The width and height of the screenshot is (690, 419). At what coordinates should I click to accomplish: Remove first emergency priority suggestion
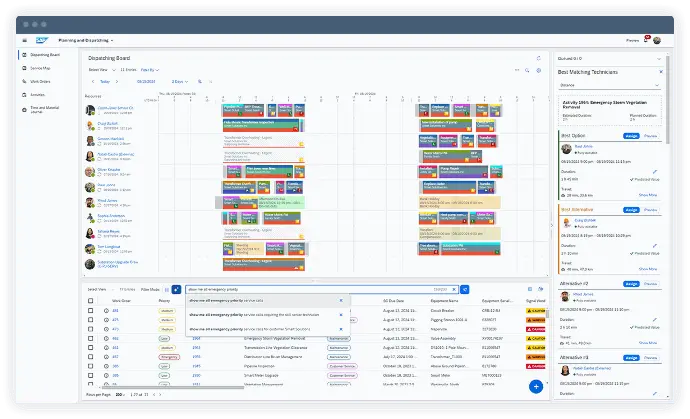tap(341, 301)
